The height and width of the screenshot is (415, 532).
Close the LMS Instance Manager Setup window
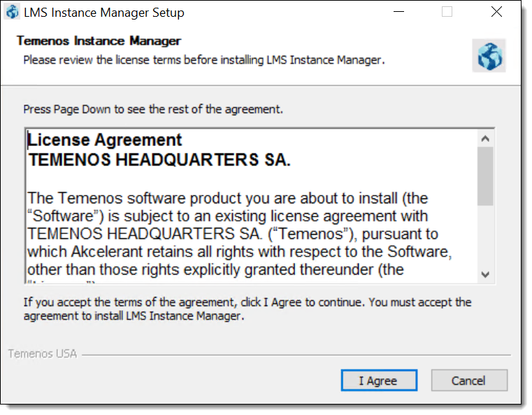pos(496,12)
